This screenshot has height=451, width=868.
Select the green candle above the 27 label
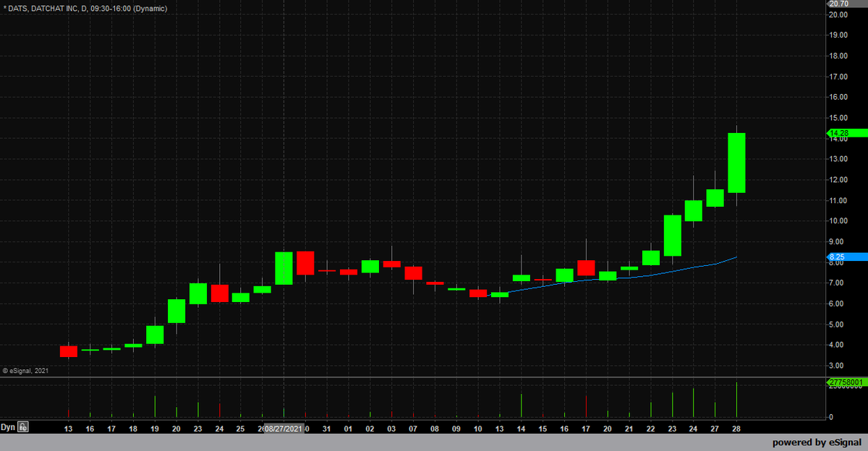(x=715, y=198)
